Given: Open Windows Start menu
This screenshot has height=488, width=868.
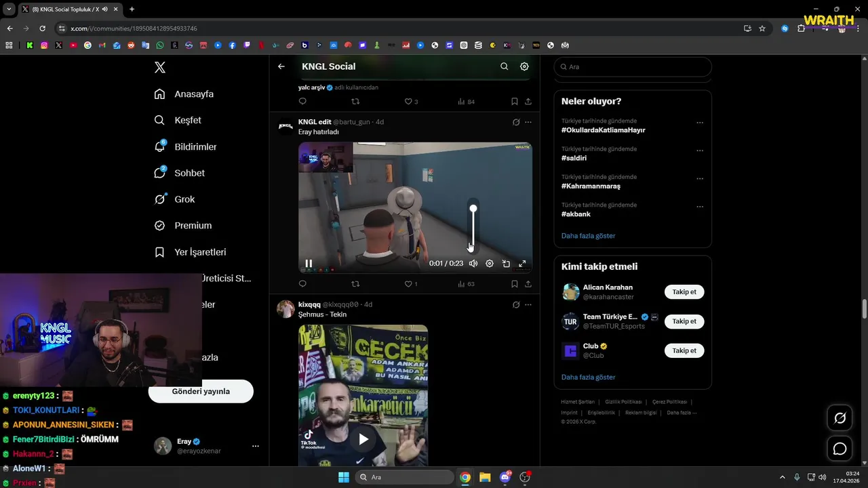Looking at the screenshot, I should (344, 477).
